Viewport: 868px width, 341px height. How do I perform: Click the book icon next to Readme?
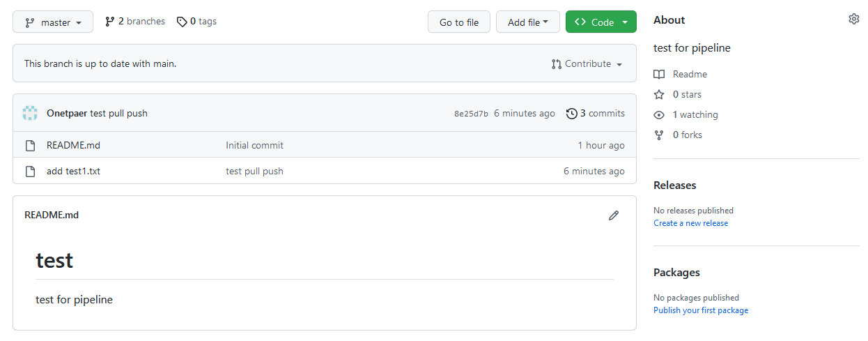point(659,75)
